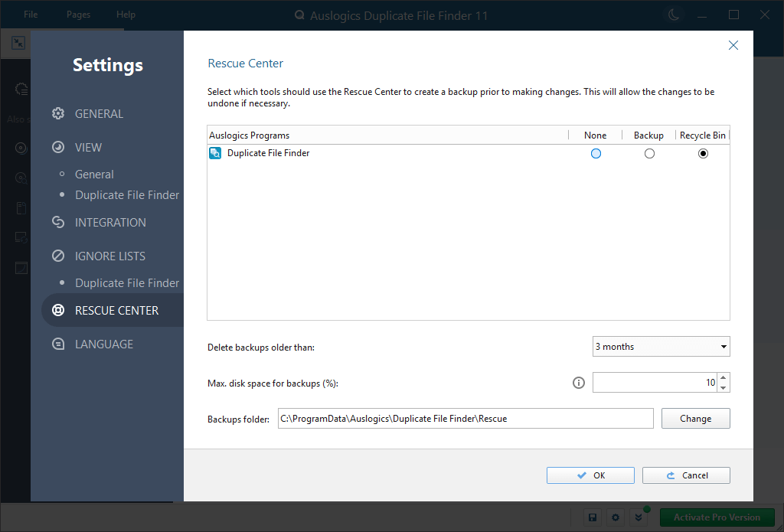784x532 pixels.
Task: Open the LANGUAGE settings section
Action: click(104, 344)
